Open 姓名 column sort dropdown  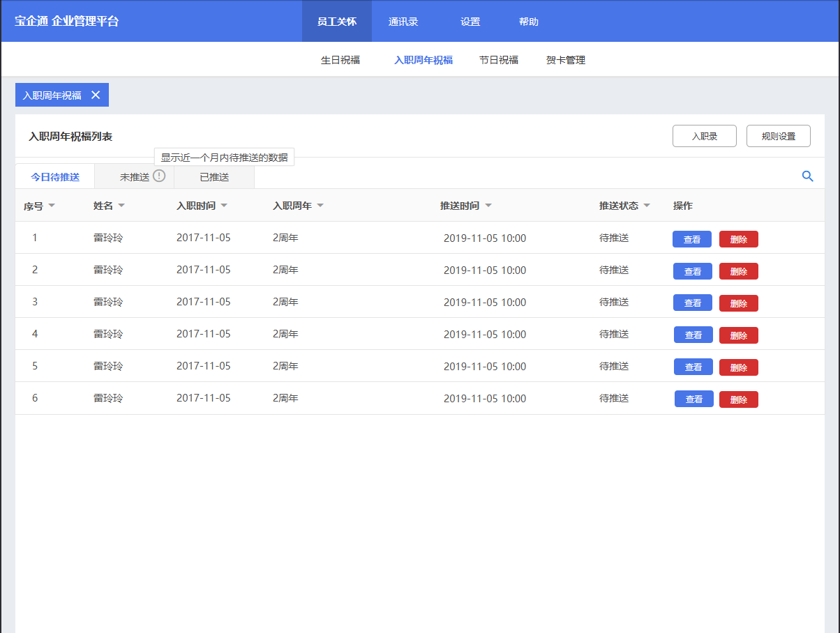[121, 206]
